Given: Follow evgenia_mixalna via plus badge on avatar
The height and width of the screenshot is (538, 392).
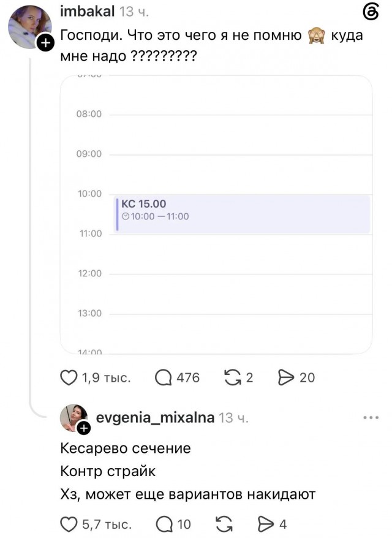Looking at the screenshot, I should pyautogui.click(x=84, y=428).
